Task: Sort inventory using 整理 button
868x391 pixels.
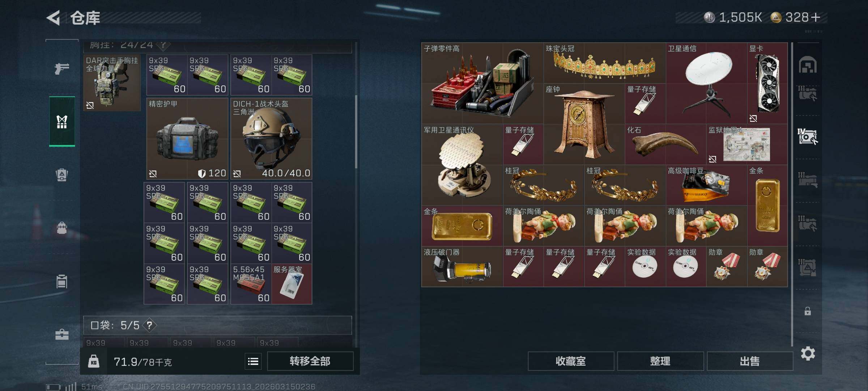Action: [x=660, y=361]
